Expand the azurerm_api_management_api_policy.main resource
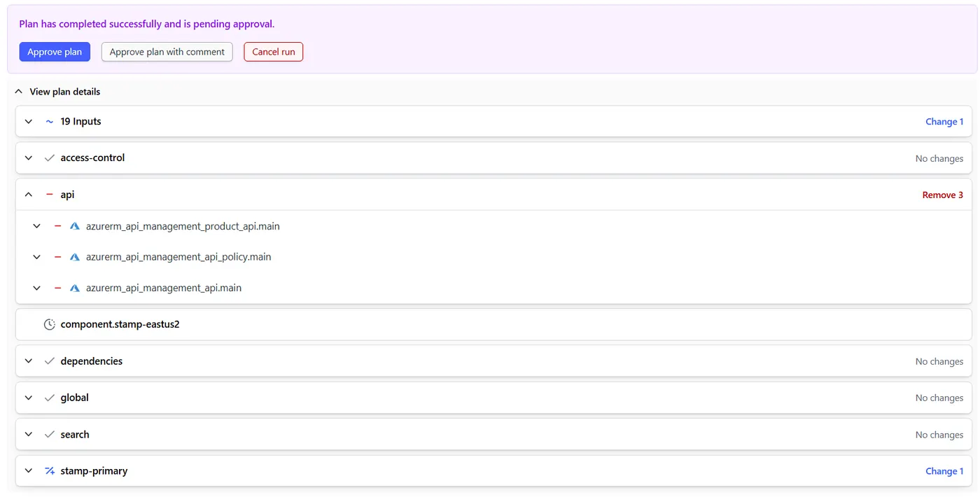The width and height of the screenshot is (980, 497). pos(37,257)
